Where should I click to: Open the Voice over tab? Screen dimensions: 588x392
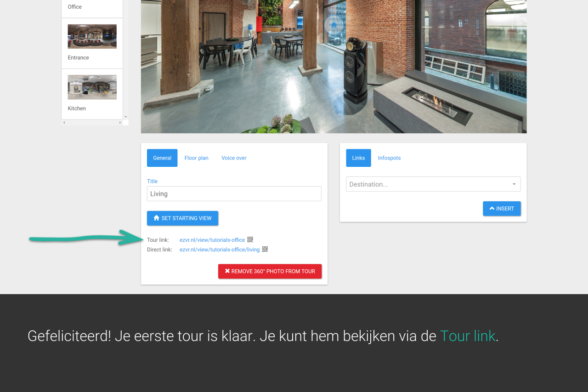[x=234, y=158]
